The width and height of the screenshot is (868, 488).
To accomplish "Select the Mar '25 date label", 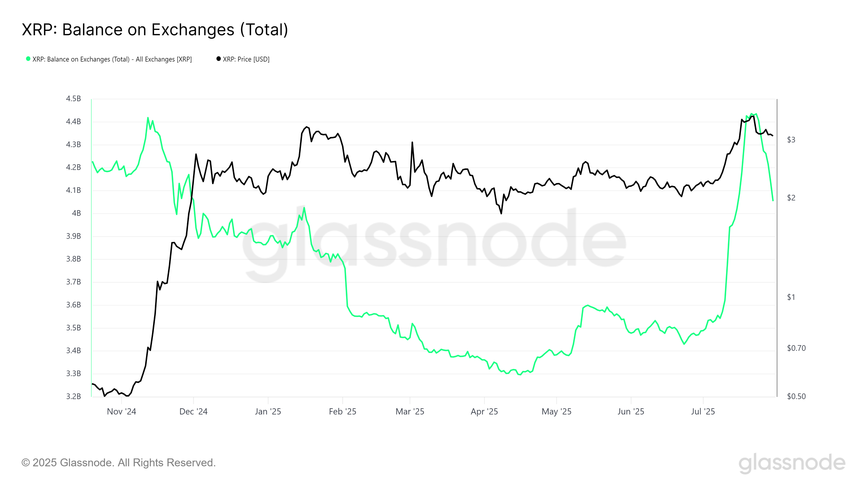I will 410,412.
